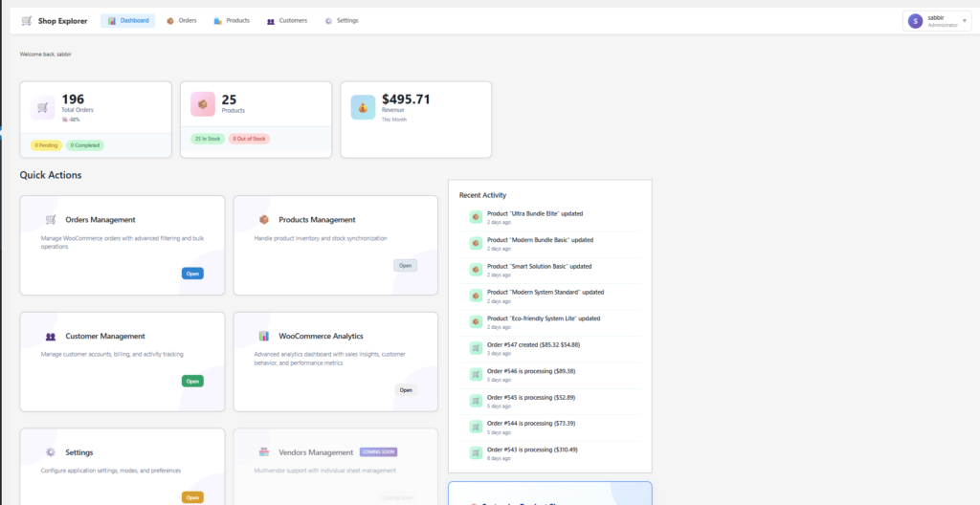This screenshot has width=980, height=505.
Task: Click the Quick Actions heading
Action: pyautogui.click(x=51, y=175)
